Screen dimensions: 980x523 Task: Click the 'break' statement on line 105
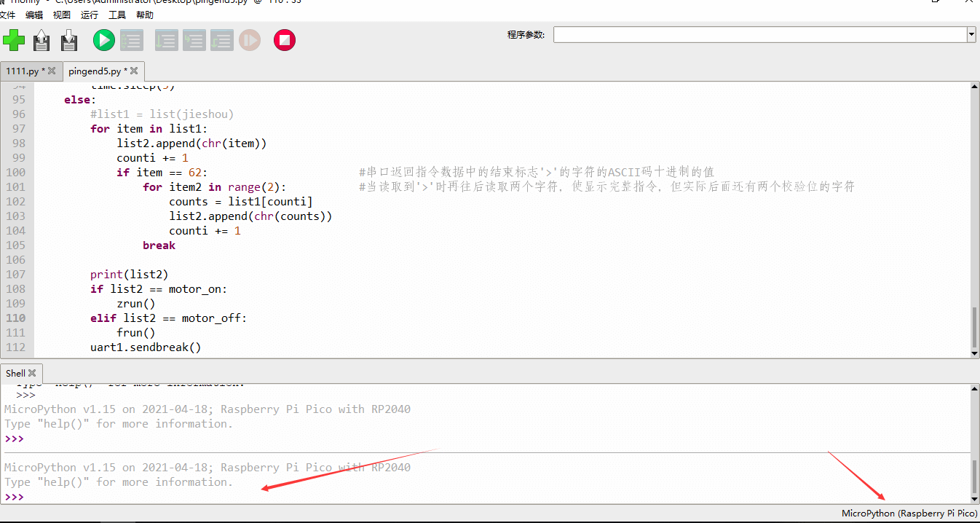159,245
